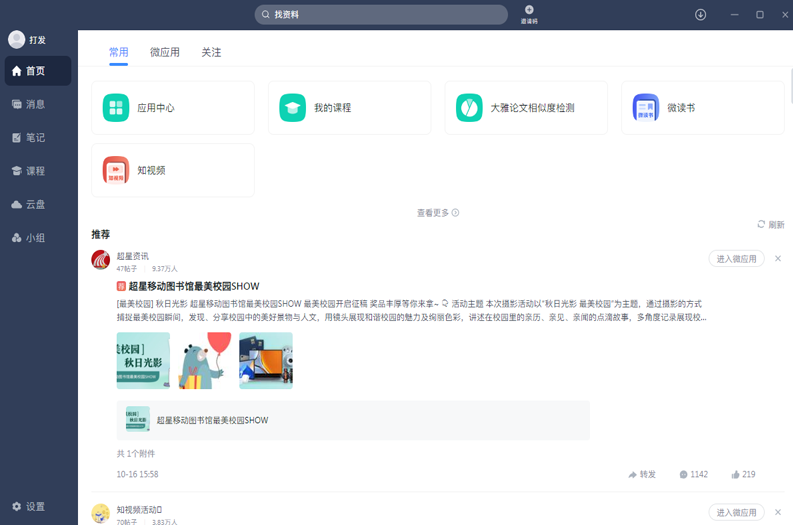This screenshot has height=525, width=793.
Task: Dismiss the 超星资讯 recommended post
Action: pyautogui.click(x=778, y=259)
